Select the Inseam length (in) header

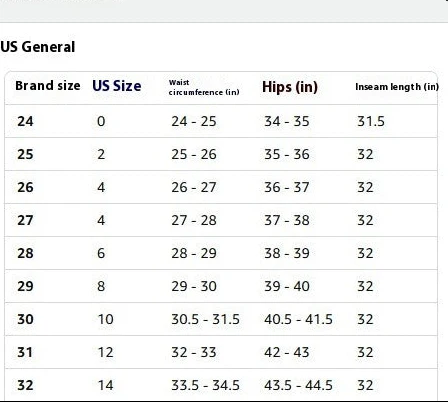pos(397,87)
